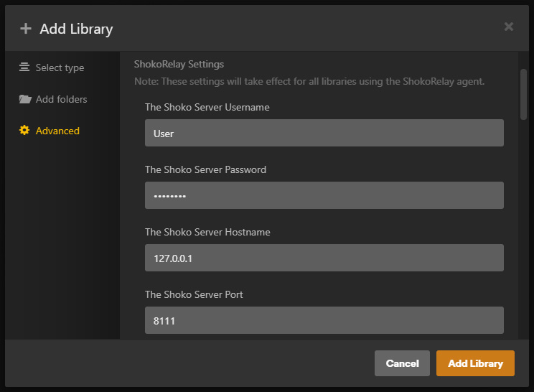Click the settings panel vertical scrollbar thumb
534x392 pixels.
tap(523, 94)
